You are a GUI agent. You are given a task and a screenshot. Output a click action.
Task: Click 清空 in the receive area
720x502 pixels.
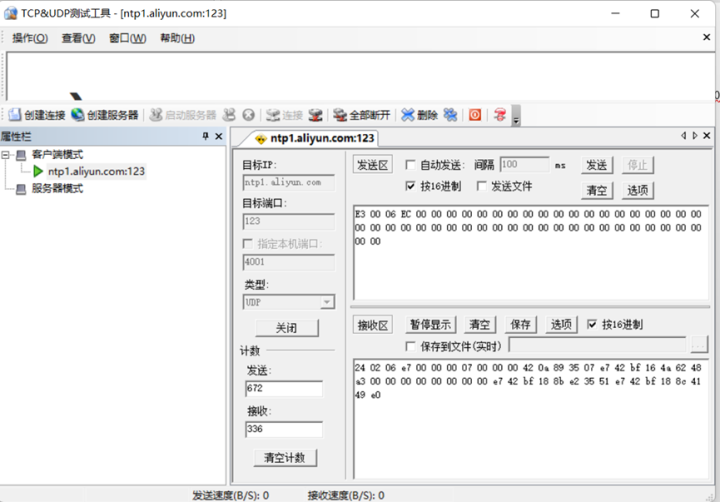(480, 325)
